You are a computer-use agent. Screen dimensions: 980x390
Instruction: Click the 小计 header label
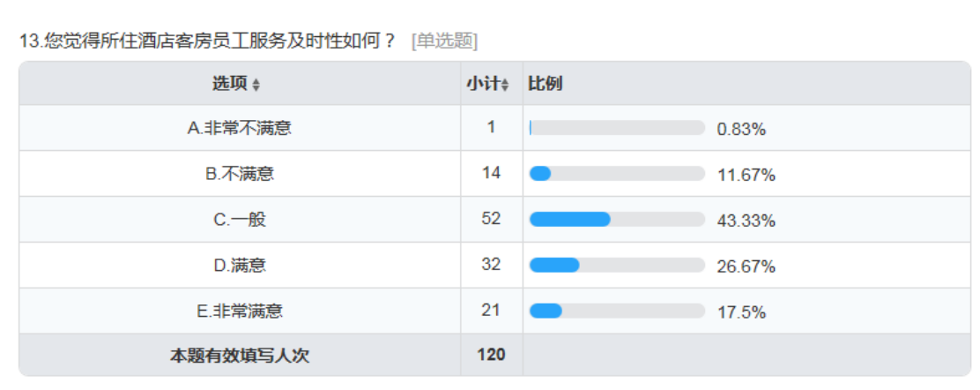point(483,84)
